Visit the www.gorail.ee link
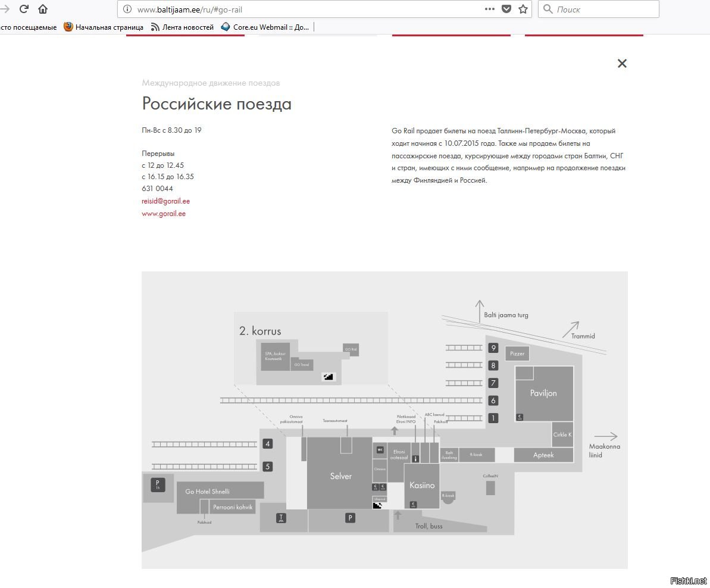 click(164, 214)
